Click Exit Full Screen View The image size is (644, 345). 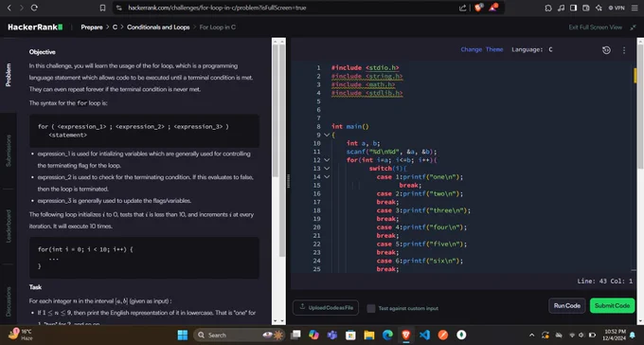pyautogui.click(x=595, y=27)
